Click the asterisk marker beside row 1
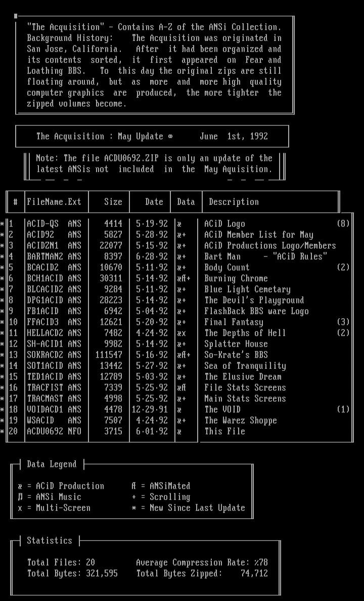The width and height of the screenshot is (364, 601). [x=3, y=224]
